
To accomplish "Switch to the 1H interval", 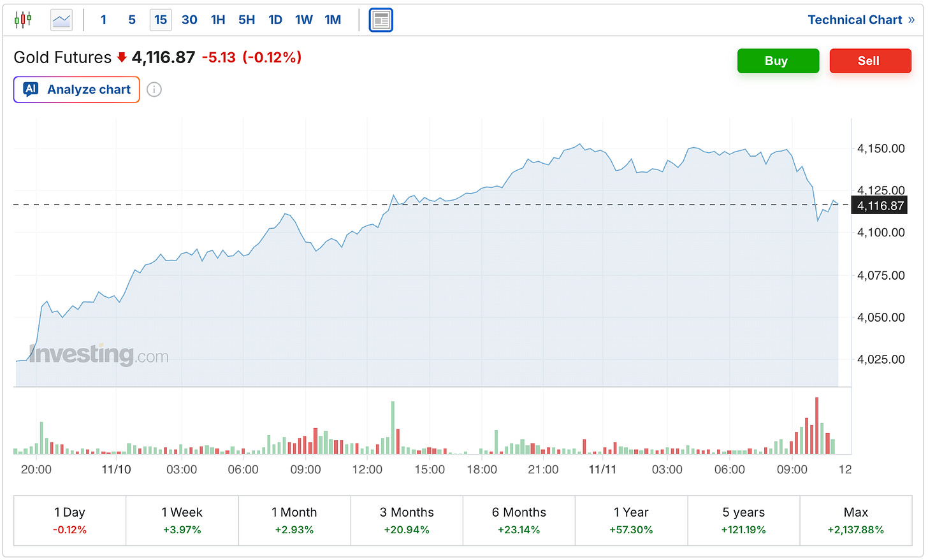I will click(218, 20).
